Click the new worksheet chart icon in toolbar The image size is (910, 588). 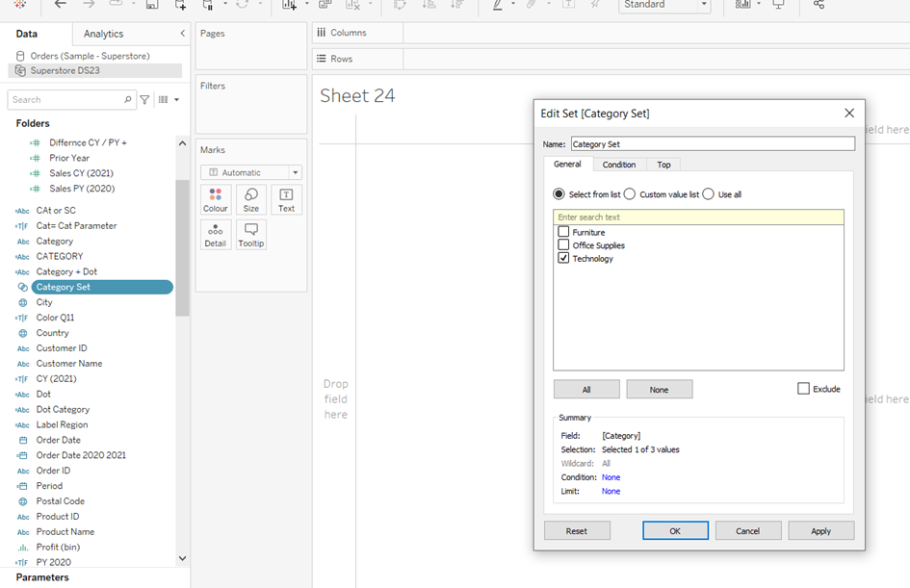click(289, 5)
